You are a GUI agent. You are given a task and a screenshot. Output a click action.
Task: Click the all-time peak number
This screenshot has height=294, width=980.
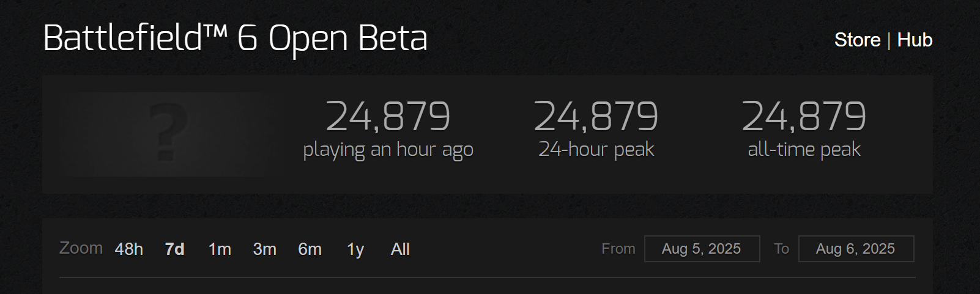pos(804,116)
